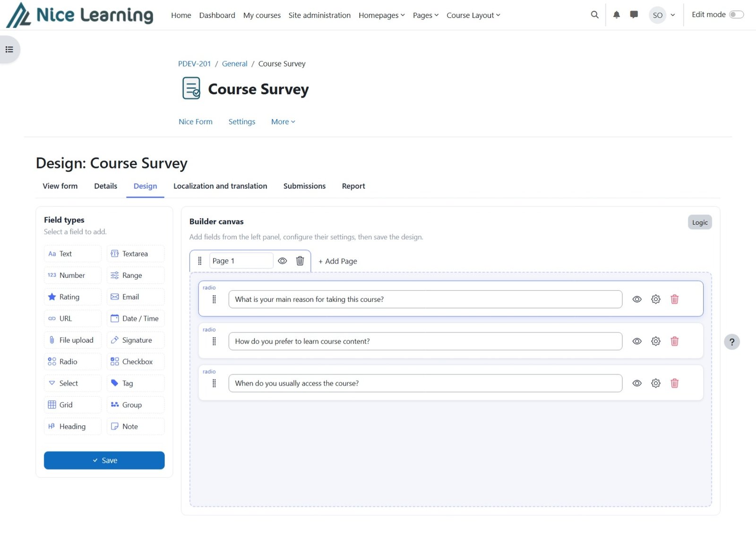Image resolution: width=756 pixels, height=559 pixels.
Task: Toggle visibility of access course question
Action: click(x=637, y=383)
